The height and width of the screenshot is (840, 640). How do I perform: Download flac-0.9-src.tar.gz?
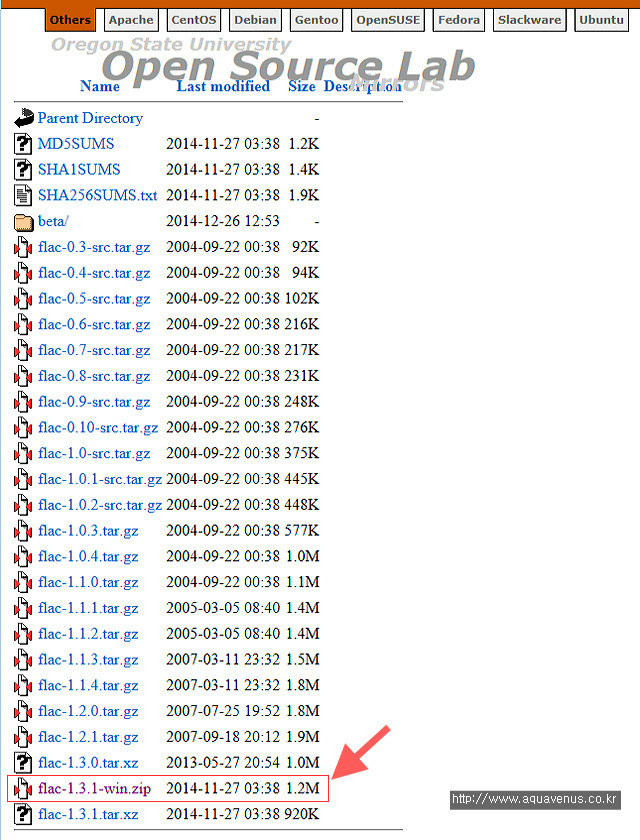[94, 402]
